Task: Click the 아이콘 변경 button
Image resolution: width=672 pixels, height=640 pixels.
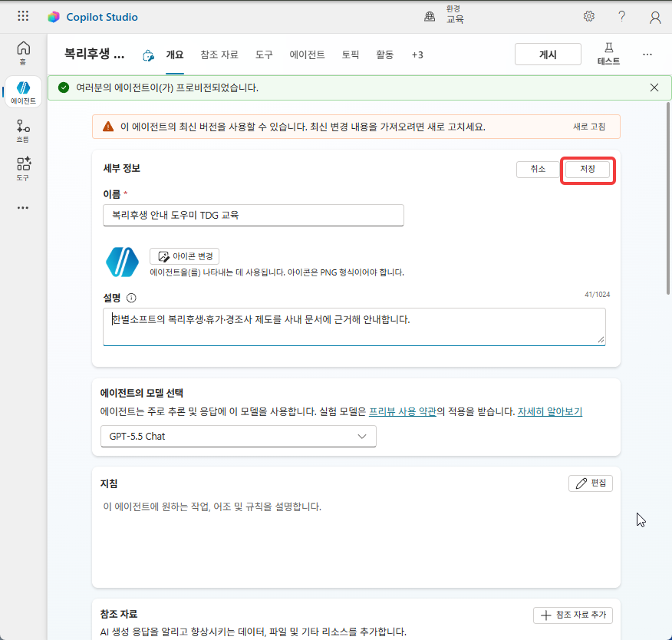Action: pos(184,256)
